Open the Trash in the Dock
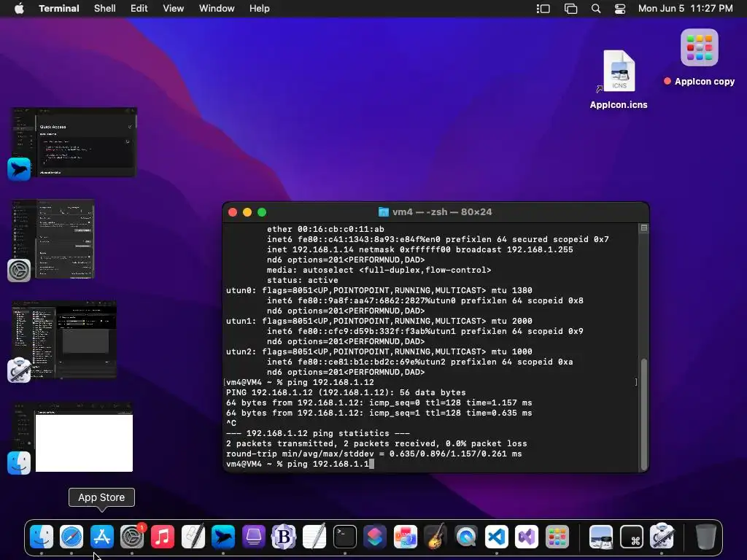 pyautogui.click(x=705, y=537)
